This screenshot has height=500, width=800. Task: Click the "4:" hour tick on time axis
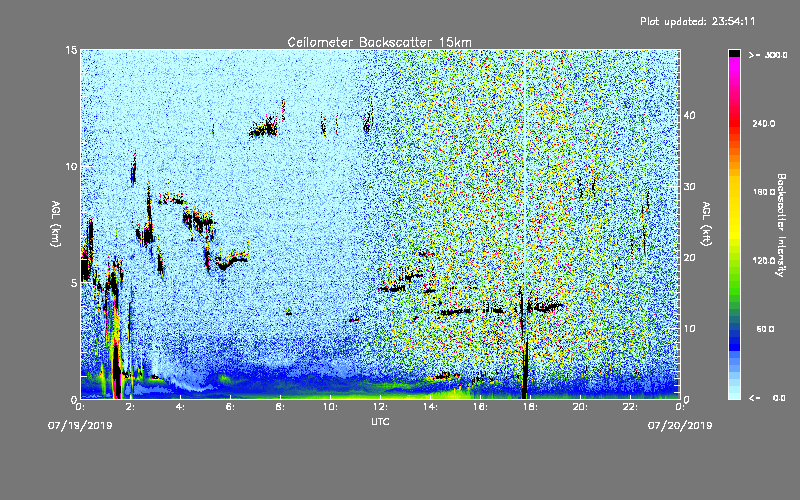coord(180,407)
